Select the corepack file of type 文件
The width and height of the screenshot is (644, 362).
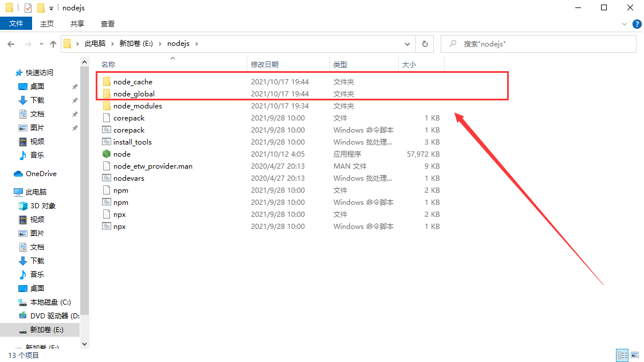point(129,118)
